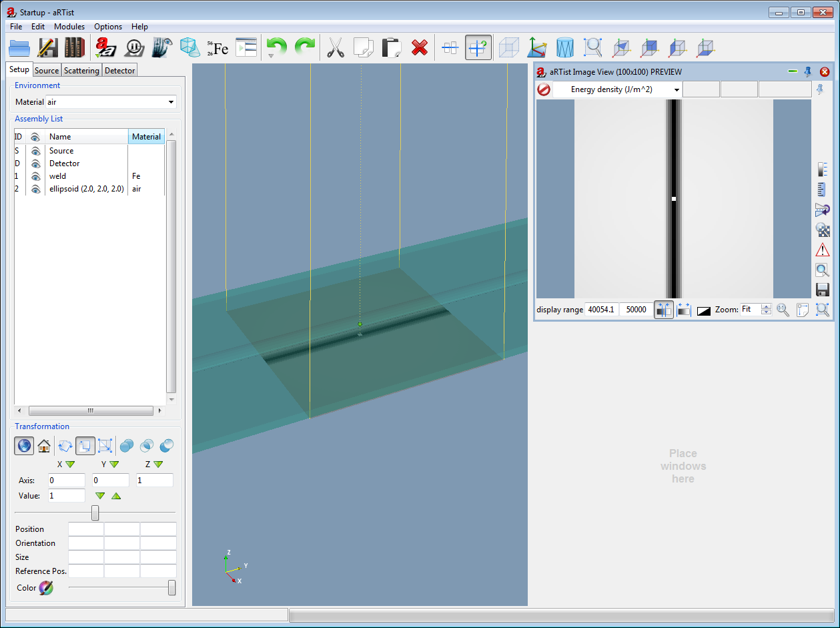The image size is (840, 628).
Task: Click the zoom-to-fit magnifier in main toolbar
Action: click(593, 48)
